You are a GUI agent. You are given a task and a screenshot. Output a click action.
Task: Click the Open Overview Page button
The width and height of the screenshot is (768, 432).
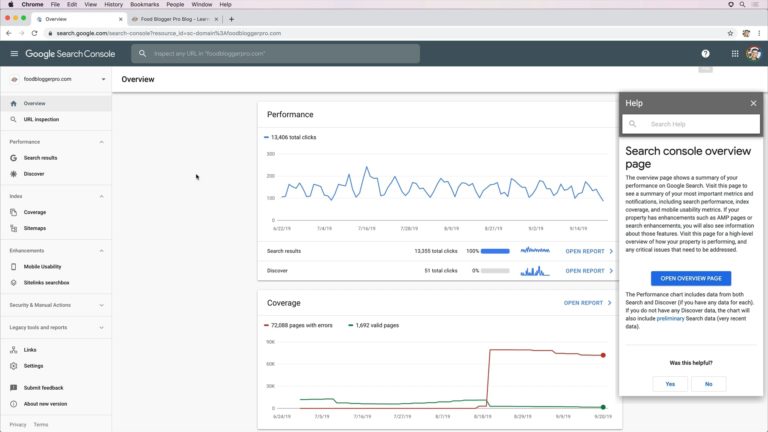pos(690,278)
